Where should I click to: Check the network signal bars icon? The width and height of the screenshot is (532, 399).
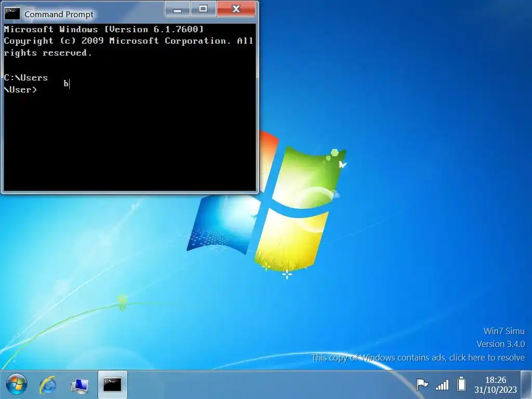pyautogui.click(x=442, y=385)
